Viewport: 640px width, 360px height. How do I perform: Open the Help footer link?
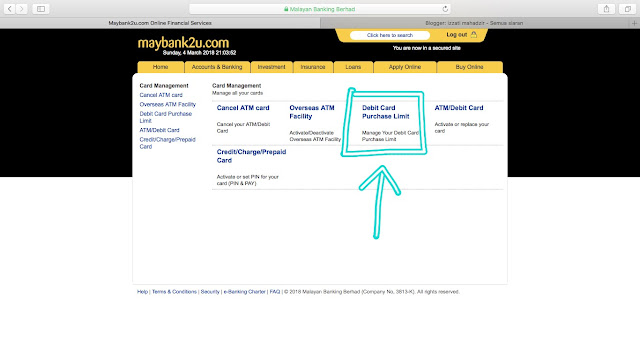(142, 292)
